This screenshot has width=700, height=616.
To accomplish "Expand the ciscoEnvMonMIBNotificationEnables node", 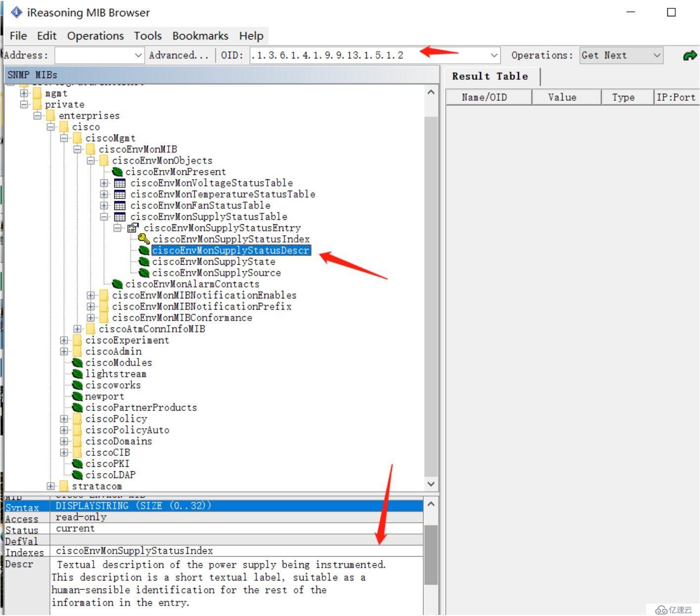I will click(90, 295).
